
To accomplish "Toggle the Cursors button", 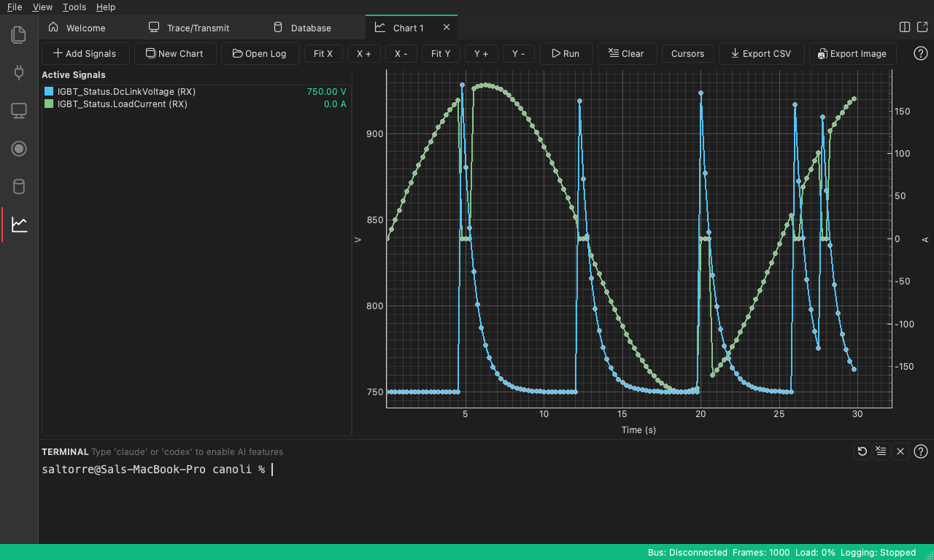I will click(688, 53).
